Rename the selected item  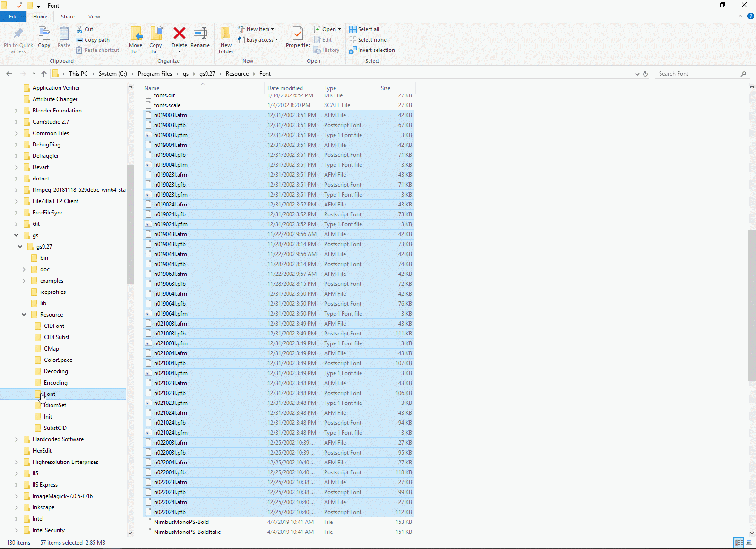(x=200, y=38)
